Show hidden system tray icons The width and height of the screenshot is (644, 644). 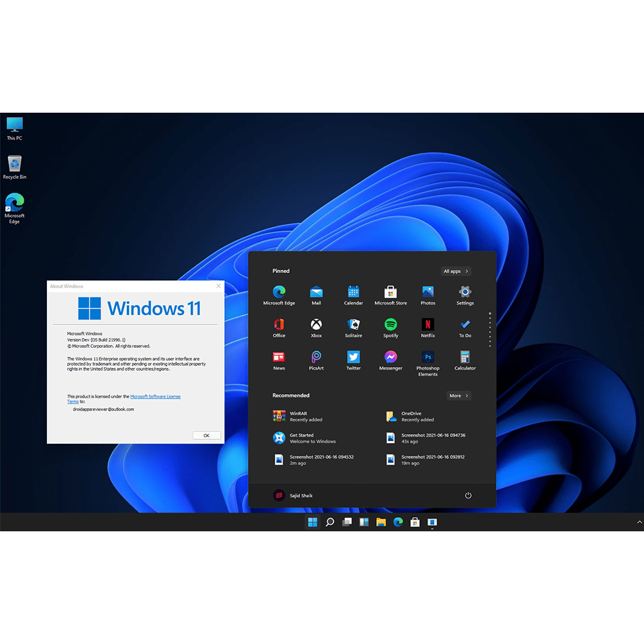[x=639, y=522]
